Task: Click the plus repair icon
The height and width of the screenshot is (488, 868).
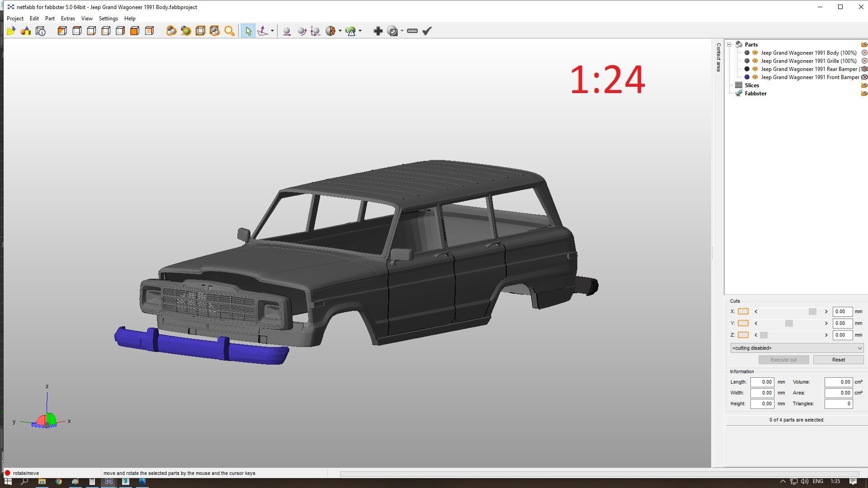Action: pos(378,31)
